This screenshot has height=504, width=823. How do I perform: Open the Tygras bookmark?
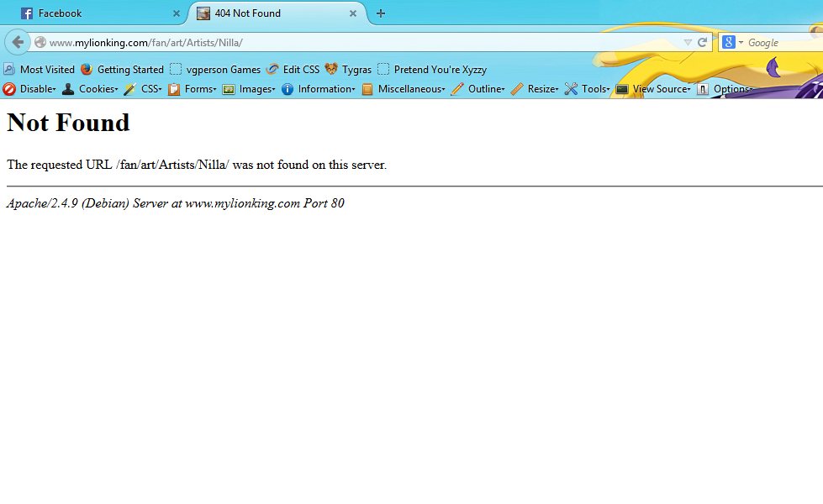(x=348, y=70)
